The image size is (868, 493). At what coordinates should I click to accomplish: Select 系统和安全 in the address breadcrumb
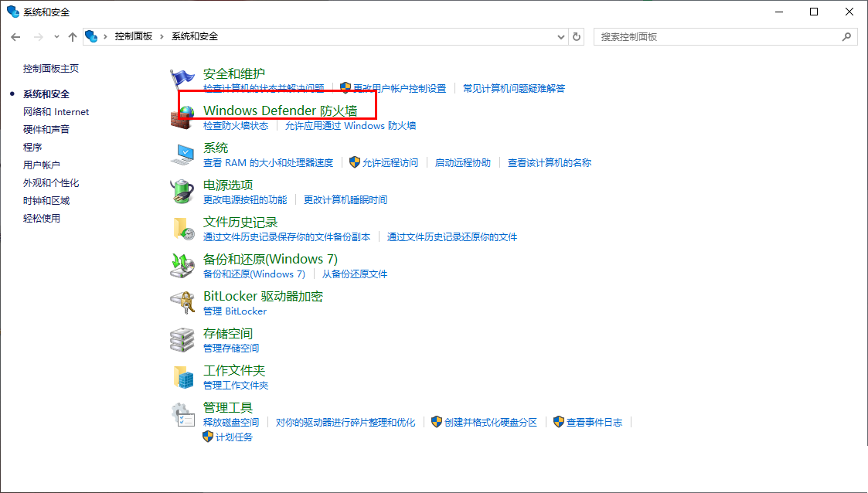point(195,36)
